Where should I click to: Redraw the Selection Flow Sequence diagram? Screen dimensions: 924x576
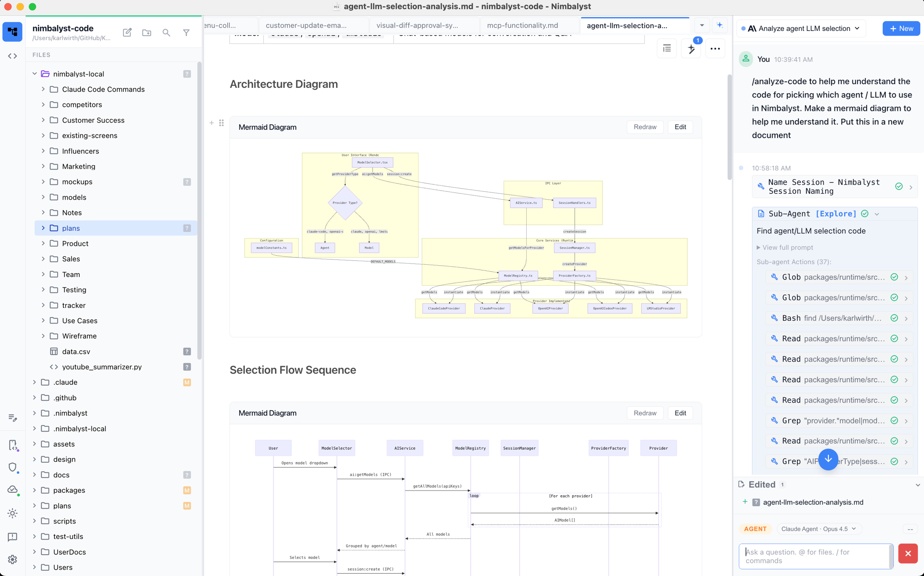(x=645, y=413)
